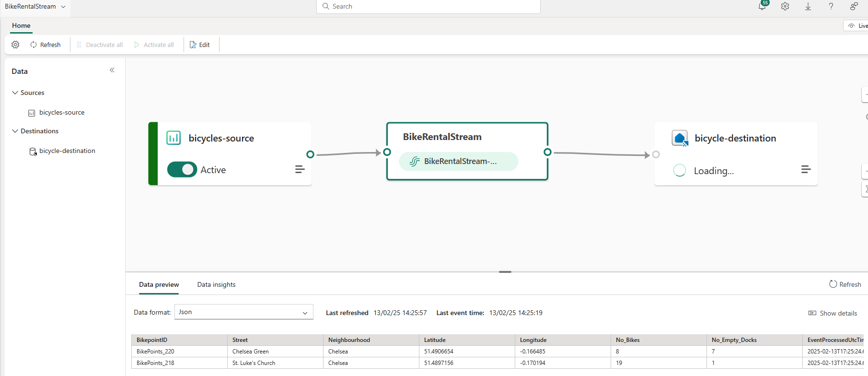Click the Edit button in toolbar
The width and height of the screenshot is (868, 376).
(x=200, y=45)
